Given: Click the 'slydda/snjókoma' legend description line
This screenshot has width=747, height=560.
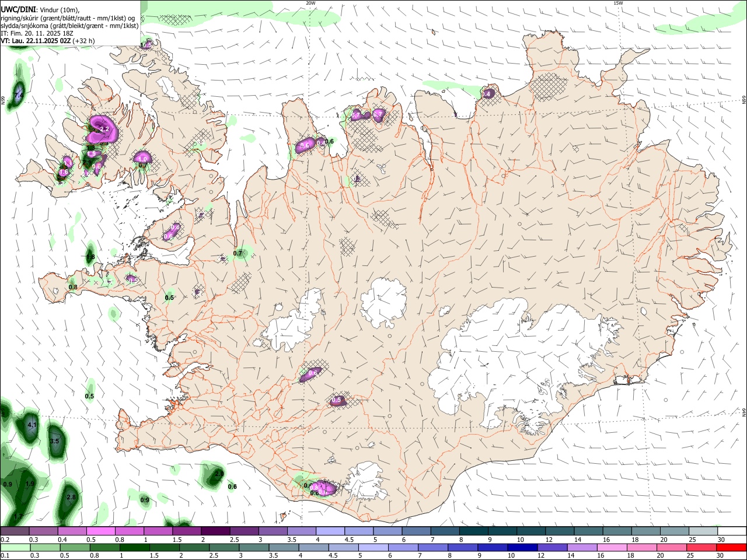Looking at the screenshot, I should (69, 26).
